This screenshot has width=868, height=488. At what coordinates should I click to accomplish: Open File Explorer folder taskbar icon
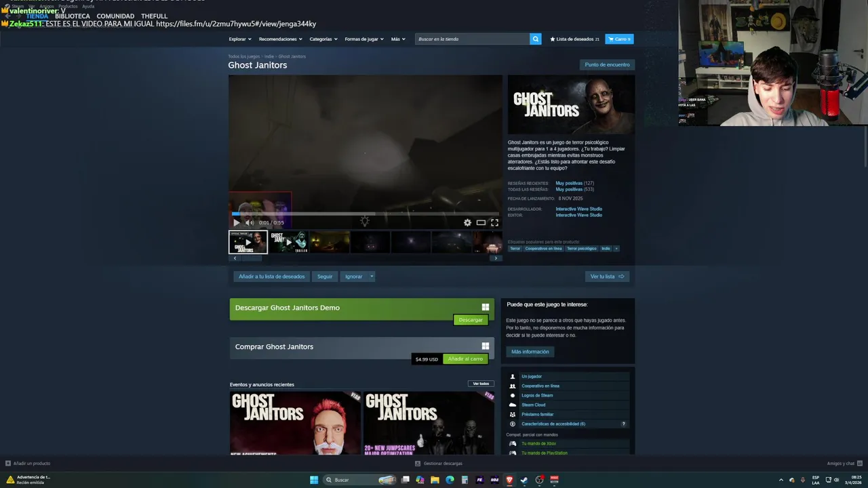tap(435, 480)
